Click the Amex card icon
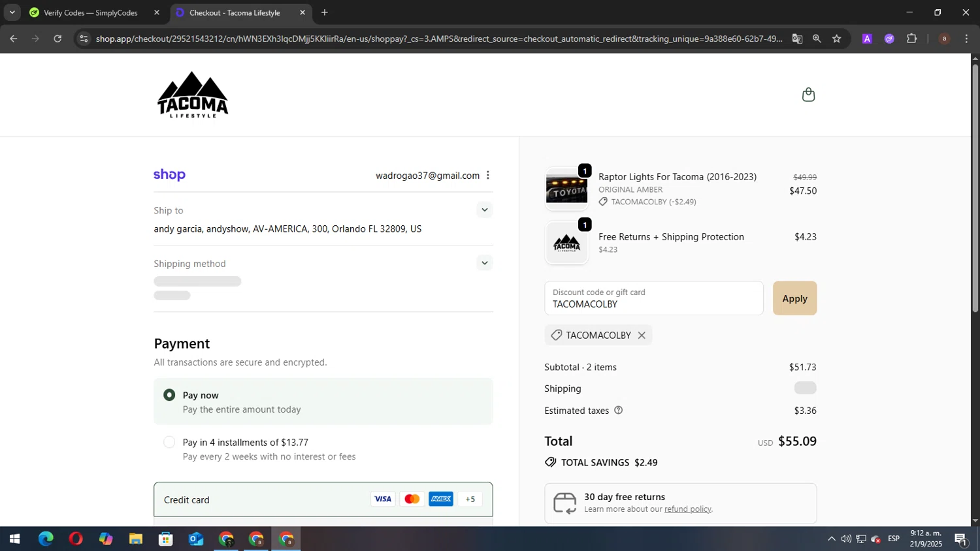Image resolution: width=980 pixels, height=551 pixels. pyautogui.click(x=441, y=499)
